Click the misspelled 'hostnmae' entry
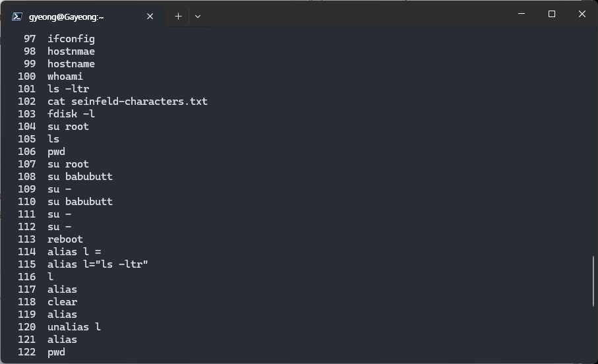The width and height of the screenshot is (598, 364). (x=71, y=51)
